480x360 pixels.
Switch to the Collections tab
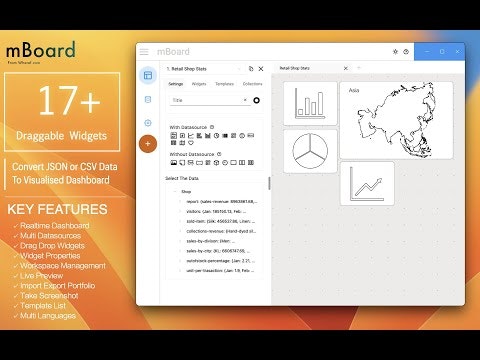[x=252, y=84]
